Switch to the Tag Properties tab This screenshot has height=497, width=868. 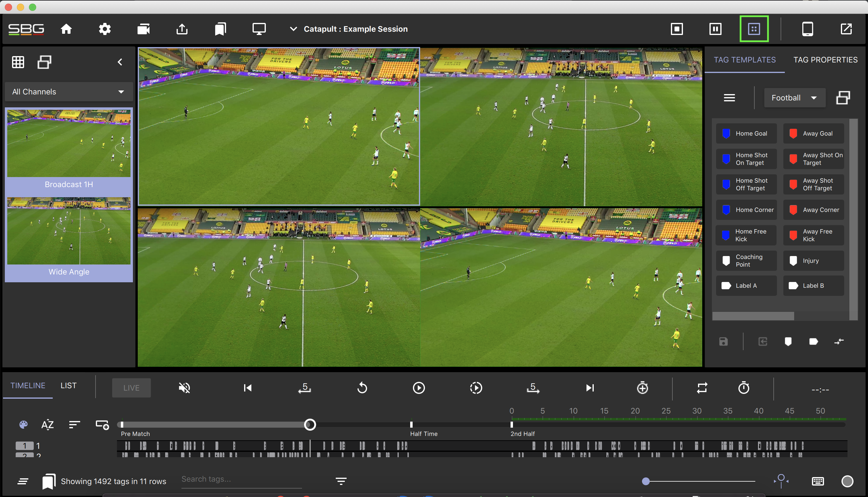point(825,60)
